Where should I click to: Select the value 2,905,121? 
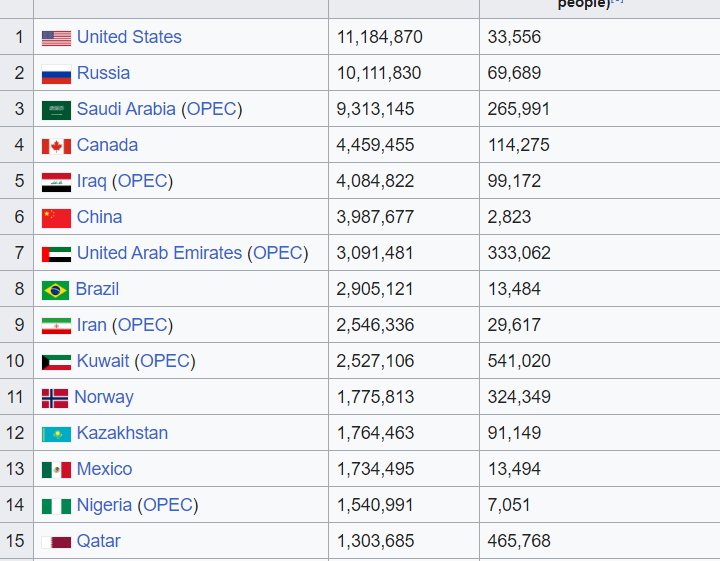[x=375, y=289]
